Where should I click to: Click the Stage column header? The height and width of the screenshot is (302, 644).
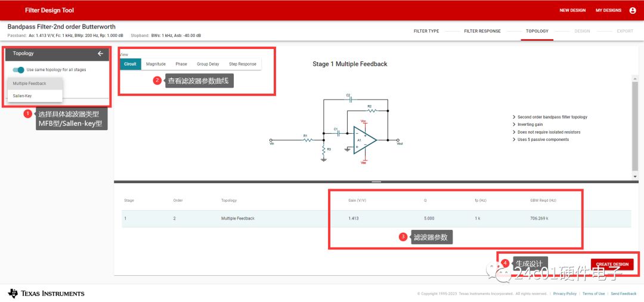(129, 201)
